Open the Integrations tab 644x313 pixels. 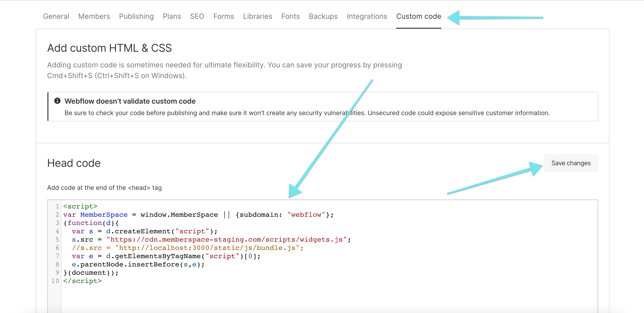(x=367, y=17)
